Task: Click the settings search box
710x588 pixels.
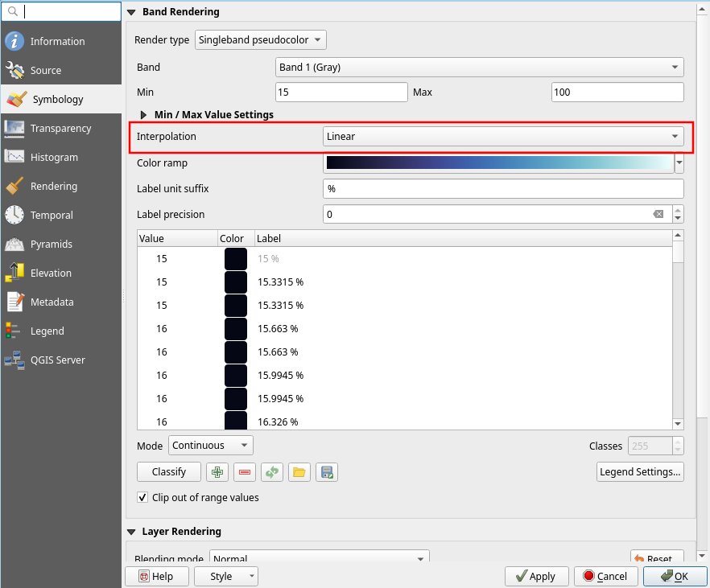Action: click(61, 11)
